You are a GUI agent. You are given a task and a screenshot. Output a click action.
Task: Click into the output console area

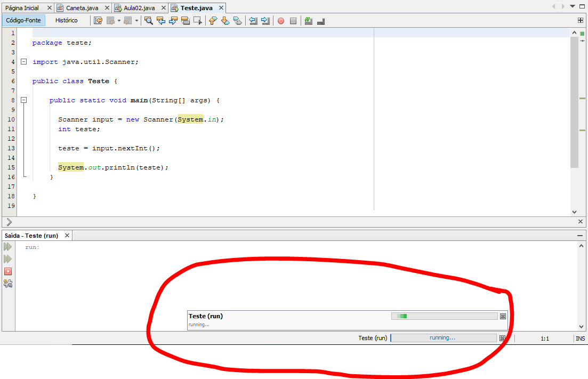pyautogui.click(x=296, y=286)
